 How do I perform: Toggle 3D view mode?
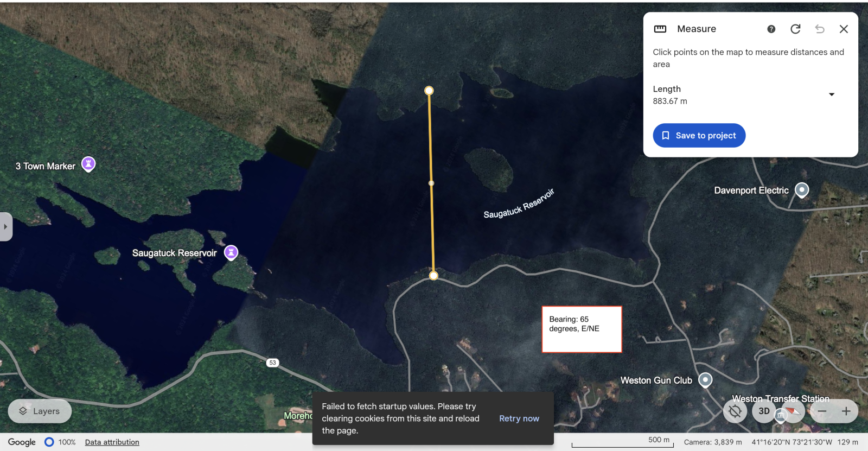point(764,411)
